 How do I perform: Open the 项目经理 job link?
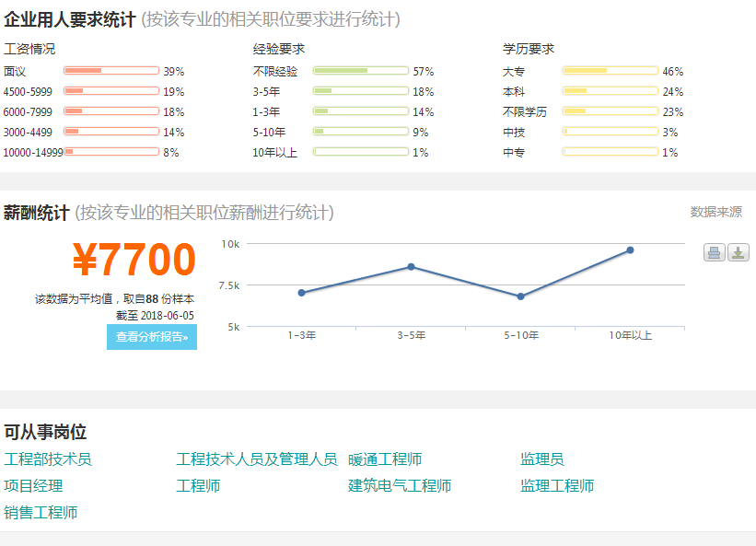coord(33,486)
